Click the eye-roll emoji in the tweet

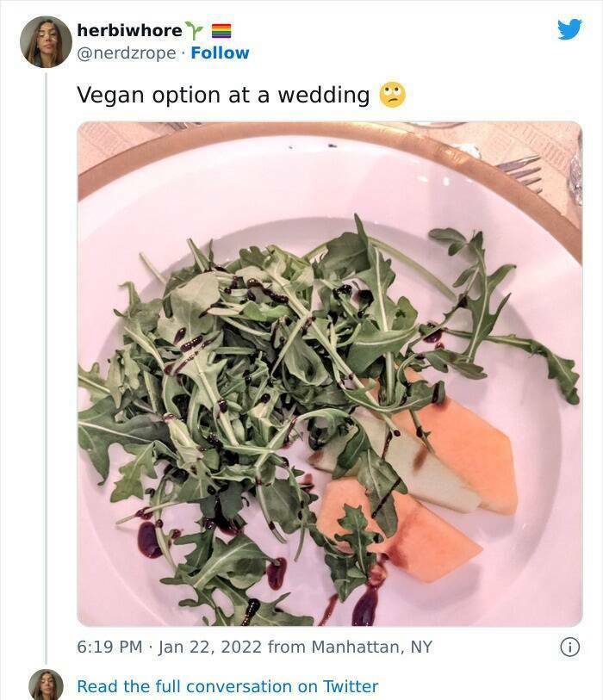coord(392,95)
